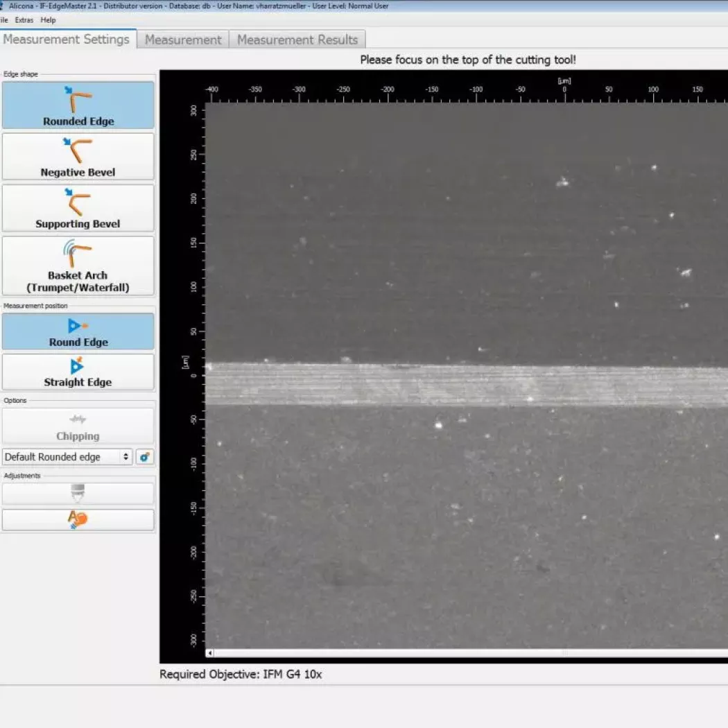The image size is (728, 728).
Task: Click the orange letter-A adjustment button
Action: coord(78,520)
